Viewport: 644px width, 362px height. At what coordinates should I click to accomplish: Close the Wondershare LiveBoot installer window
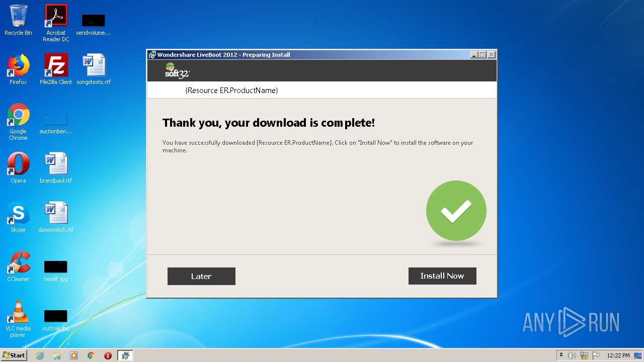(x=492, y=55)
